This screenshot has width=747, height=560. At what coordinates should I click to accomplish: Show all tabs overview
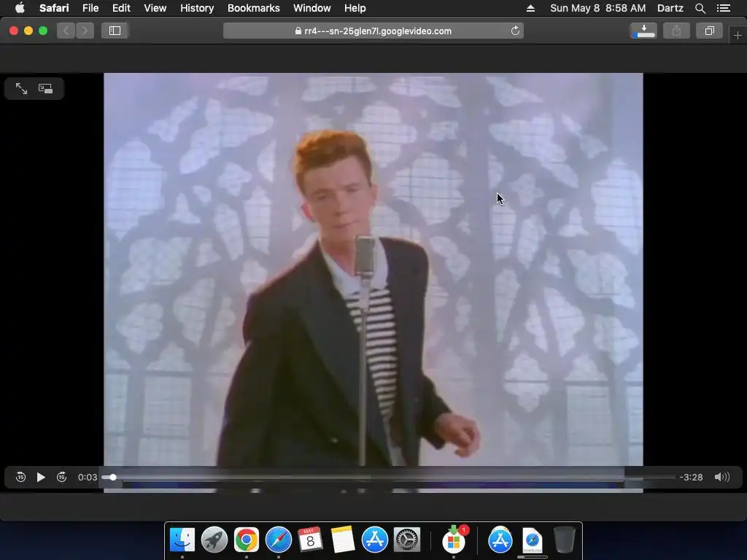(x=709, y=31)
